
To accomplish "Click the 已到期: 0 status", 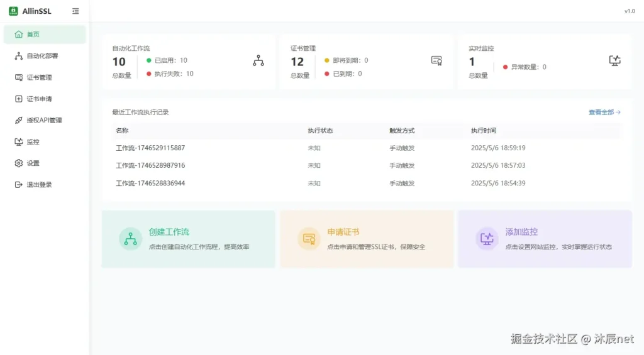I will point(343,74).
